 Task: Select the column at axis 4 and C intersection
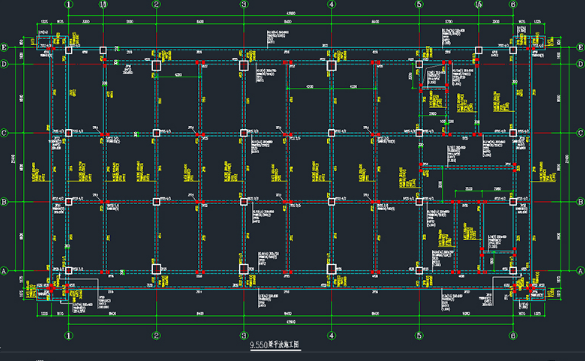click(x=331, y=133)
